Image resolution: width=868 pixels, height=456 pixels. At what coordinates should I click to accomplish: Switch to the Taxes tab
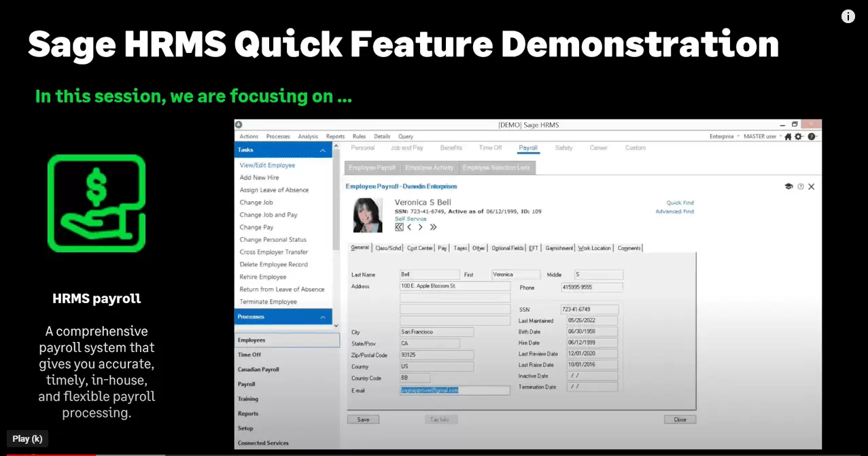(460, 248)
